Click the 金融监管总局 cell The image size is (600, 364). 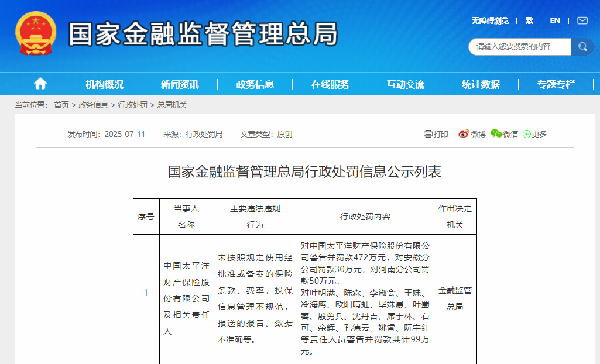(x=455, y=298)
